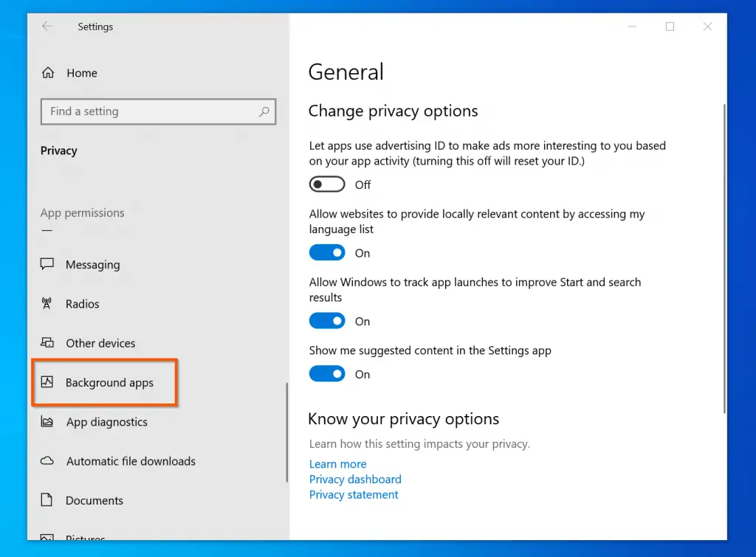Click the search magnifier icon
This screenshot has height=557, width=756.
[x=264, y=111]
